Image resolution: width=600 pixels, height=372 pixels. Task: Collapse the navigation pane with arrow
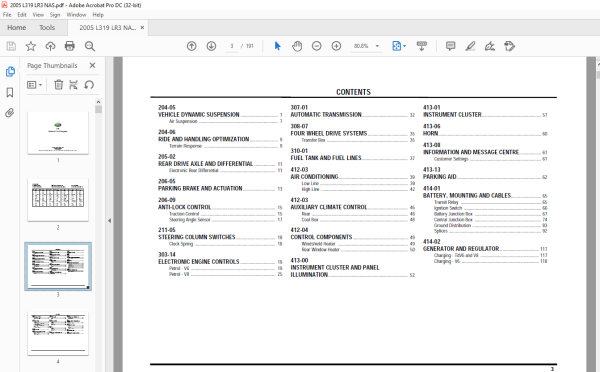click(x=109, y=221)
